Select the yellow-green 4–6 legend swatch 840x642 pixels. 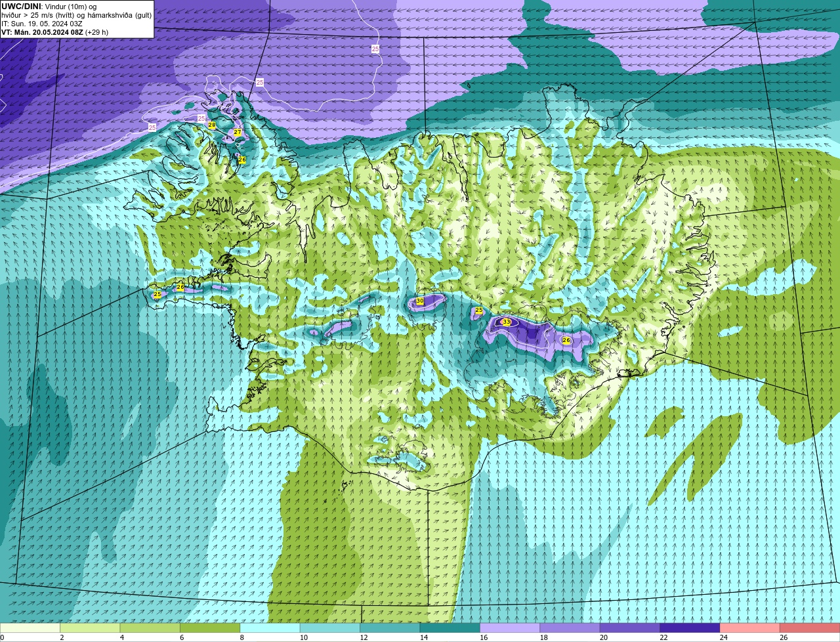click(x=150, y=628)
